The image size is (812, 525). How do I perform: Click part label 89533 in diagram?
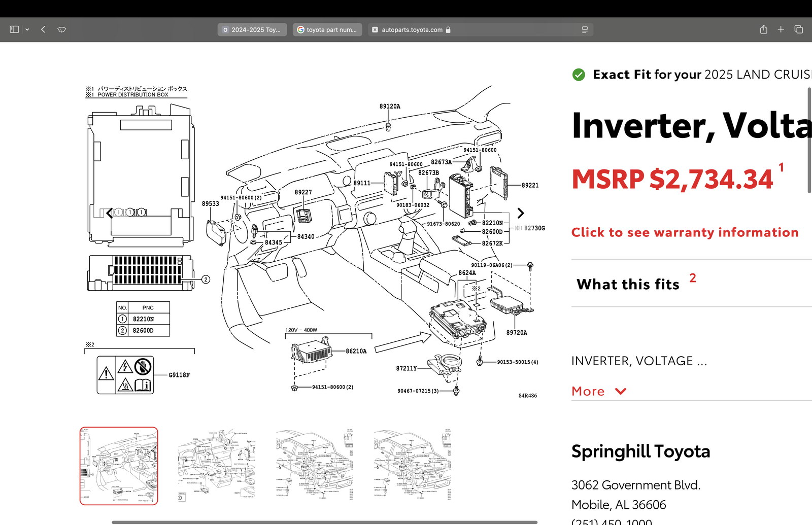(211, 203)
